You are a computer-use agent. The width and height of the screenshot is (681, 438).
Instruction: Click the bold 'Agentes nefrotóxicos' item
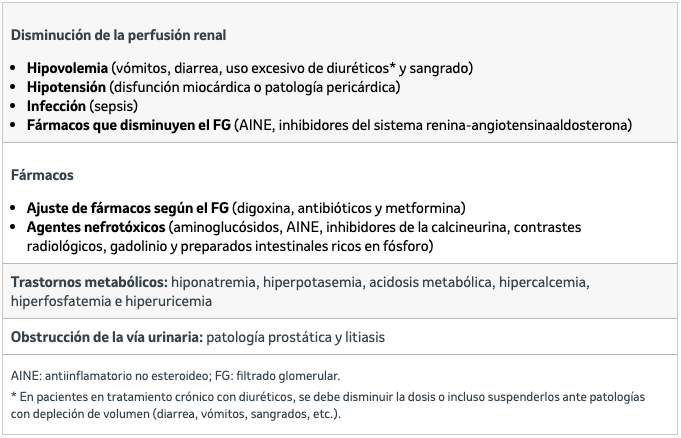tap(96, 227)
